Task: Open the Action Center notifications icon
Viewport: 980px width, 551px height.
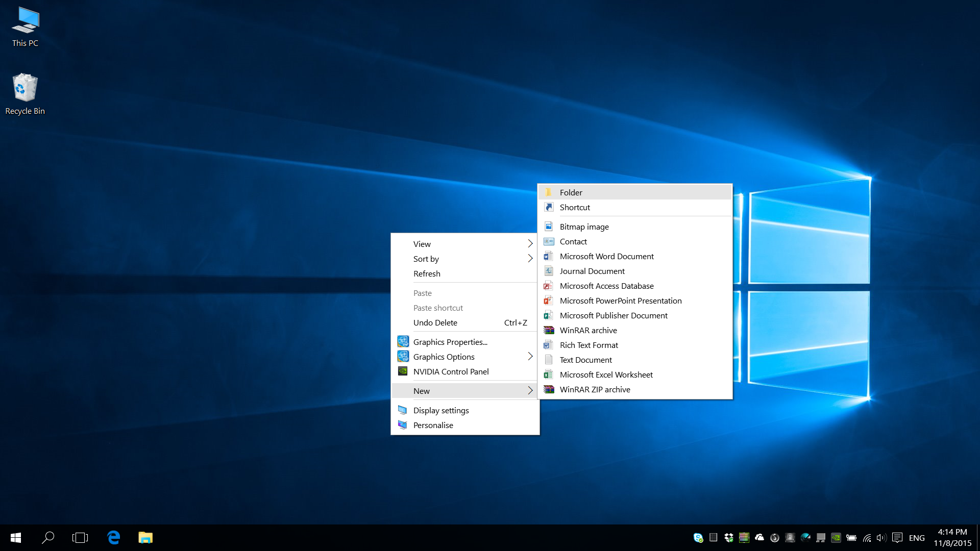Action: point(897,538)
